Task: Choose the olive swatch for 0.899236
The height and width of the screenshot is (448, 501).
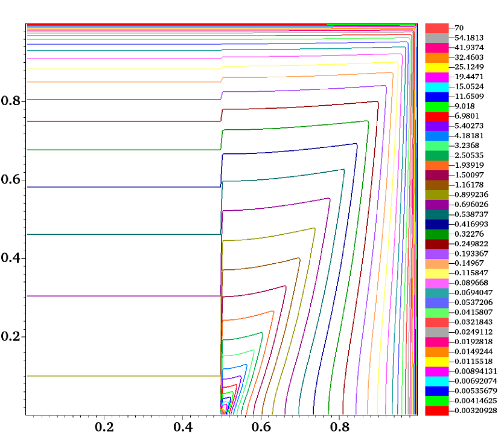Action: point(437,195)
